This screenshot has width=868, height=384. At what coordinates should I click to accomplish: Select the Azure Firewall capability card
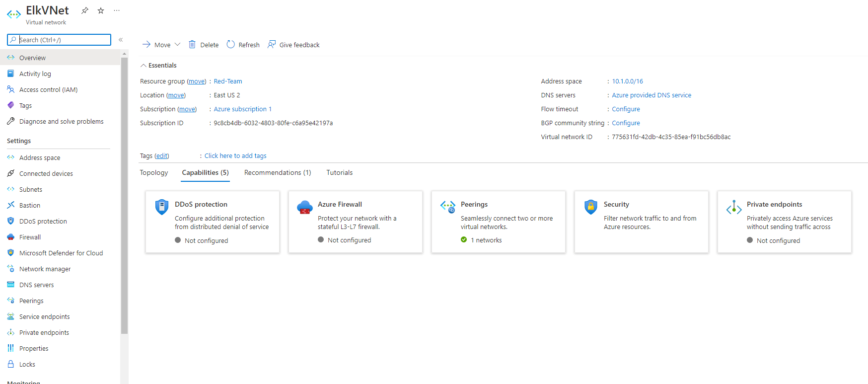click(355, 222)
